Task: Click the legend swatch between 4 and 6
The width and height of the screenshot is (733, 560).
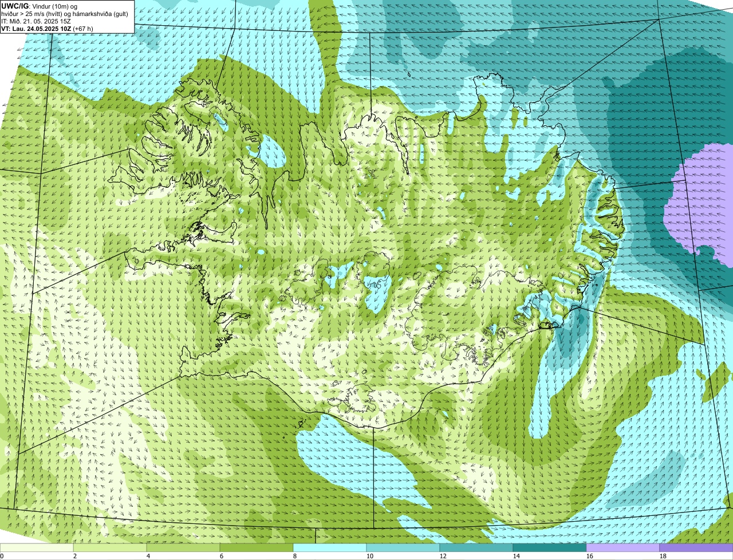Action: point(184,548)
